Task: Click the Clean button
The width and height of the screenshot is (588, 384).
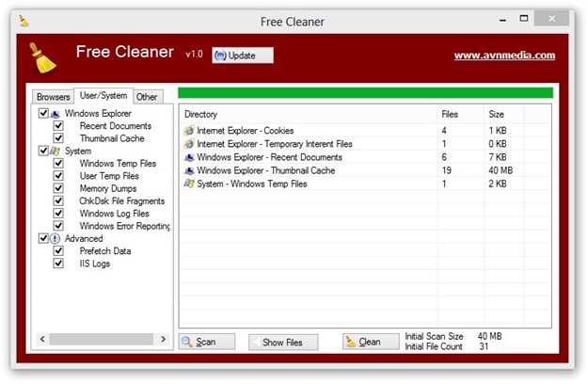Action: (371, 342)
